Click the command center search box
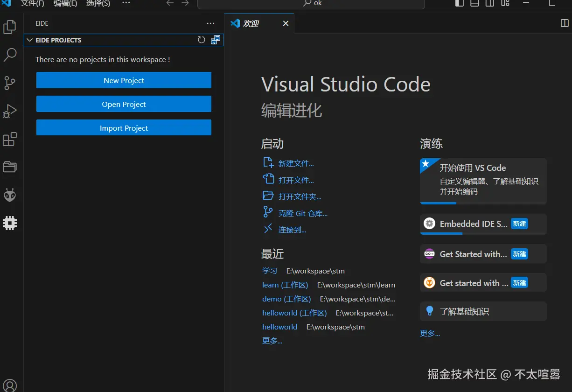The height and width of the screenshot is (392, 572). coord(311,4)
